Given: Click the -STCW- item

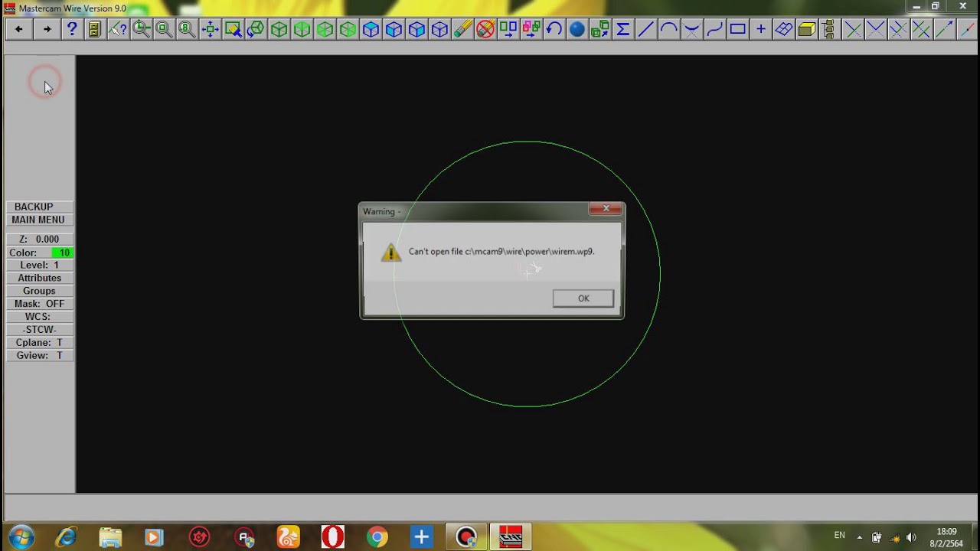Looking at the screenshot, I should point(39,330).
